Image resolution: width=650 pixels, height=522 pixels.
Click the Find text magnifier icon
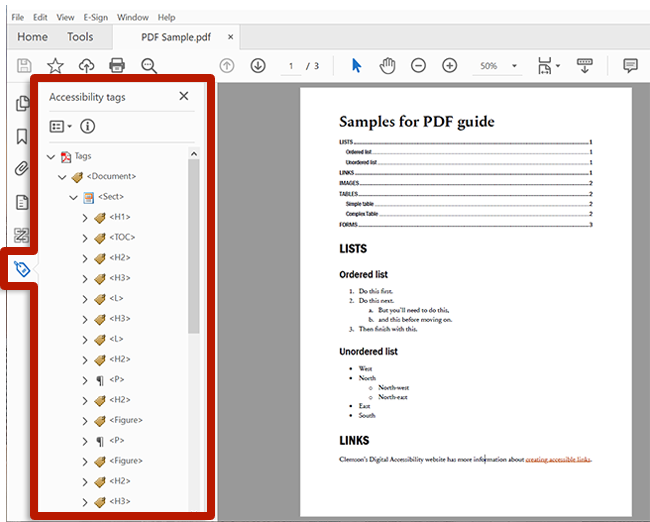pyautogui.click(x=148, y=66)
